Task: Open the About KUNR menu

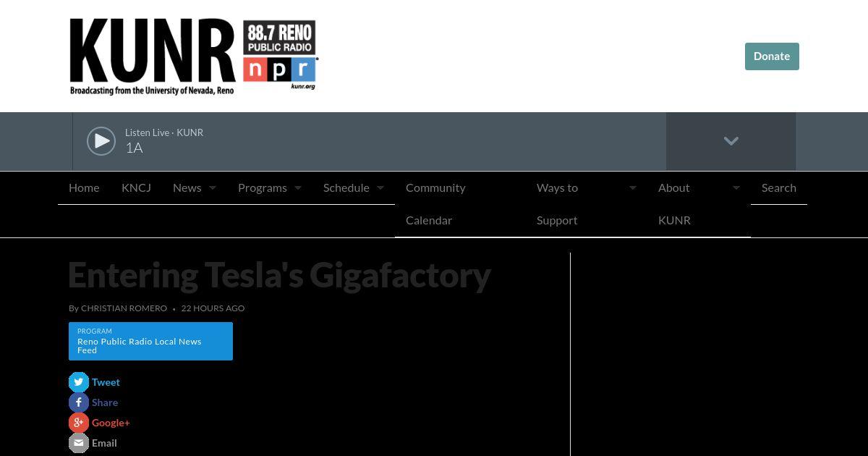Action: click(x=674, y=203)
